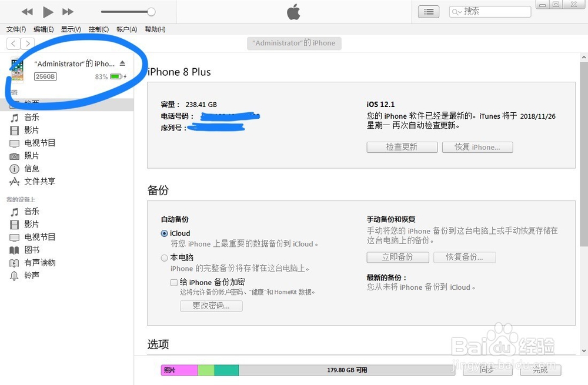
Task: Click the vertical scrollbar thumb
Action: point(583,155)
